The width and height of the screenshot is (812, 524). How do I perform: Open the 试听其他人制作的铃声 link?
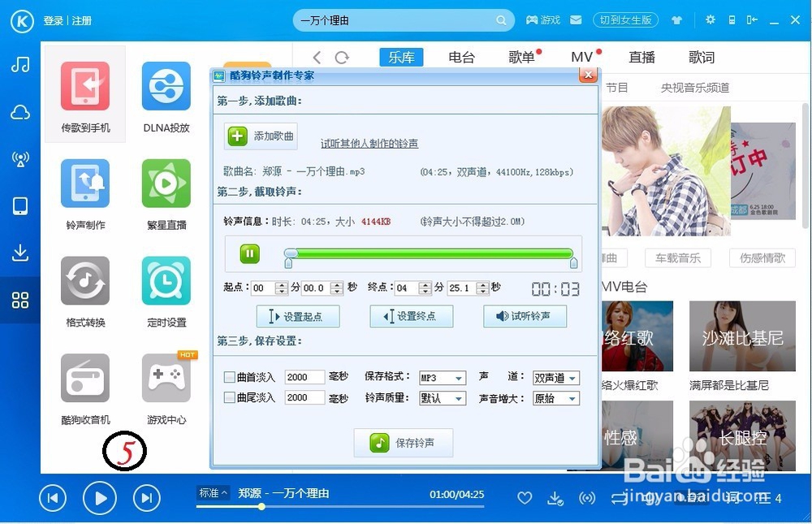(x=369, y=144)
